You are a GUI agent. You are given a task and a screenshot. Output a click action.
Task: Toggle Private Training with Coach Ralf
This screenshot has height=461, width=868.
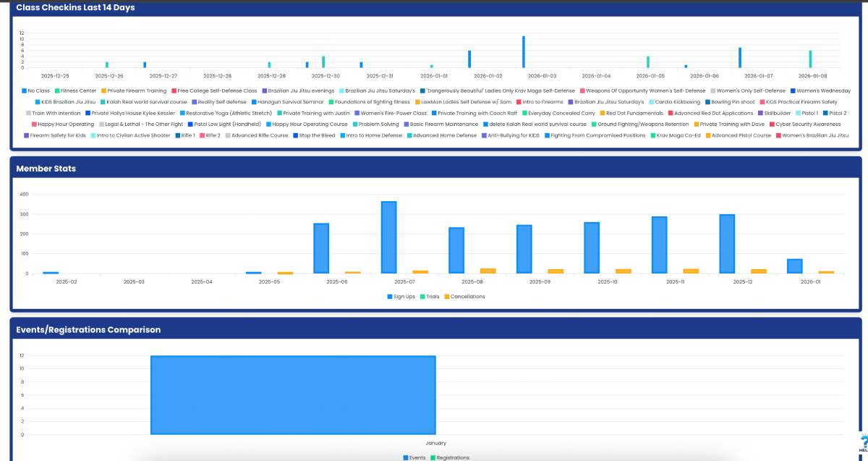click(474, 113)
